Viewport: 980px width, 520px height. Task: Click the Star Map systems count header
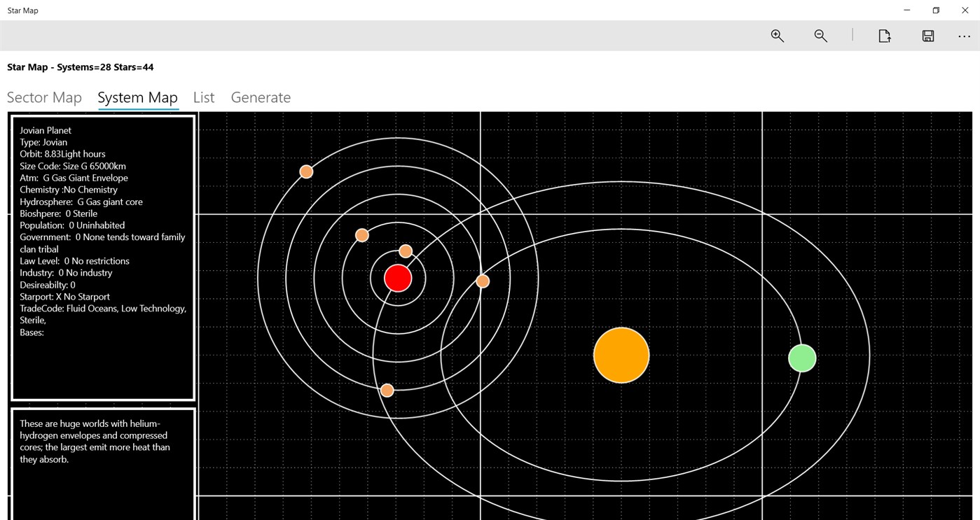pyautogui.click(x=79, y=66)
